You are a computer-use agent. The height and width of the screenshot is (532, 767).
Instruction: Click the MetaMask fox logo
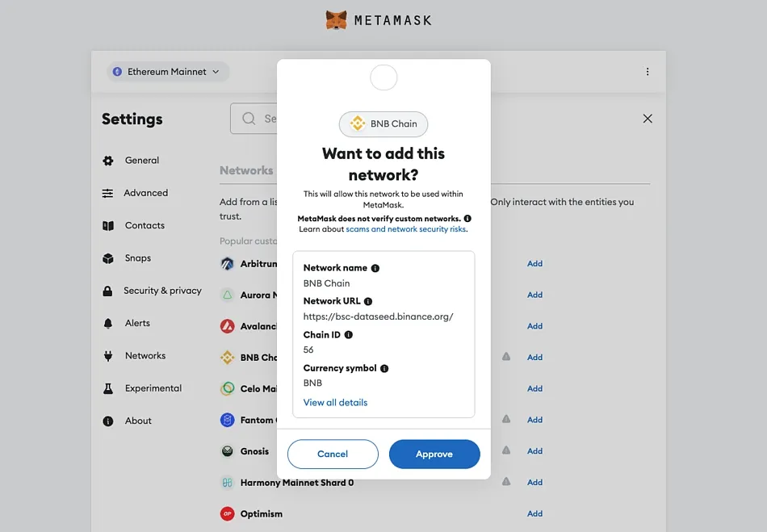337,20
